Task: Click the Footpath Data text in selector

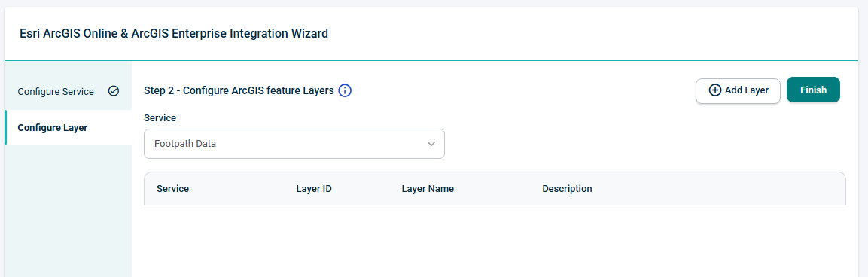Action: (x=185, y=144)
